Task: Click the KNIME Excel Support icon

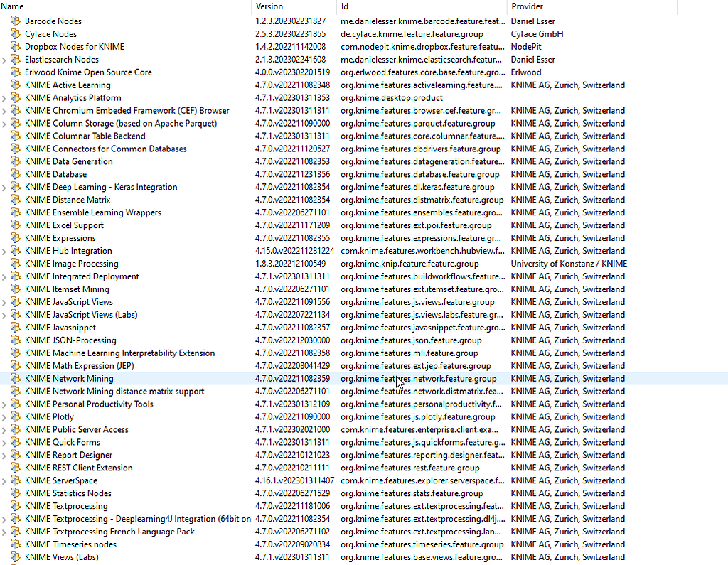Action: pyautogui.click(x=16, y=225)
